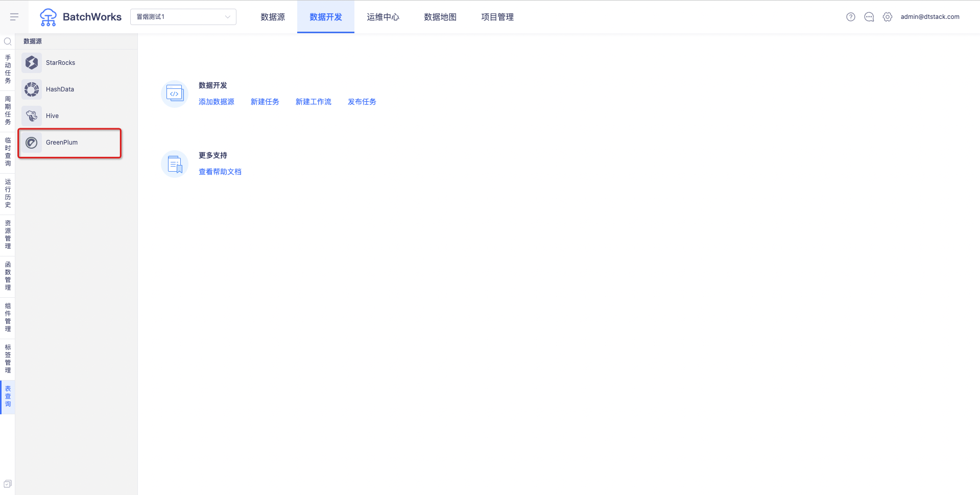Click the 发布任务 link
Screen dimensions: 980x495
pos(362,102)
